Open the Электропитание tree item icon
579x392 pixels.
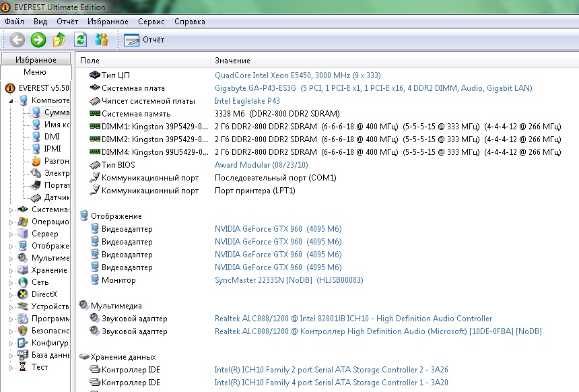coord(36,173)
